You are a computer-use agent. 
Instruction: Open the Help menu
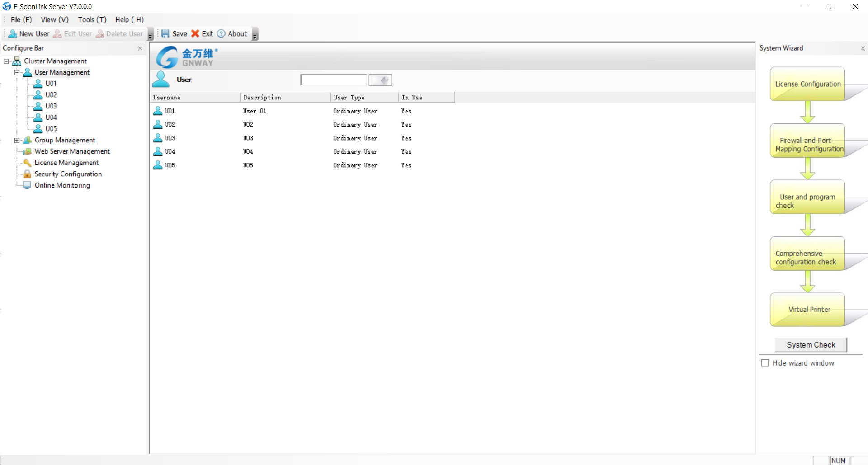pos(129,19)
